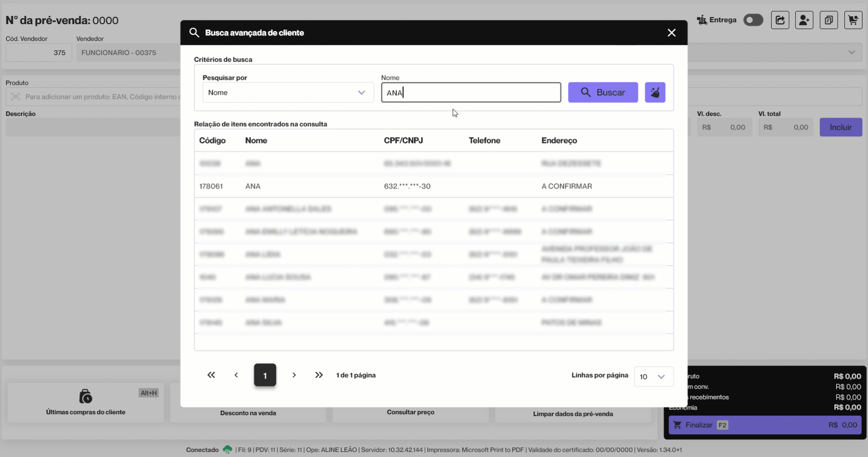Image resolution: width=868 pixels, height=457 pixels.
Task: Toggle the Entrega switch
Action: (x=753, y=20)
